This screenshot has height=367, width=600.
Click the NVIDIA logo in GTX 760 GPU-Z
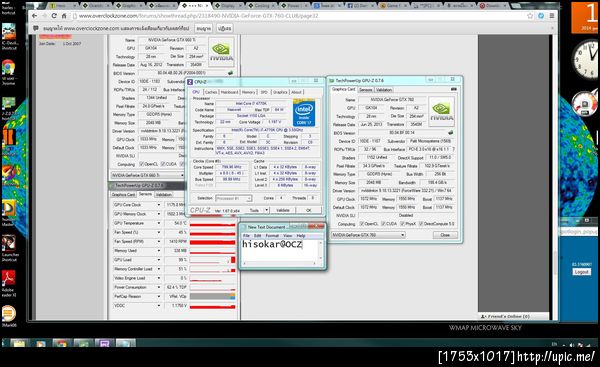(x=441, y=111)
